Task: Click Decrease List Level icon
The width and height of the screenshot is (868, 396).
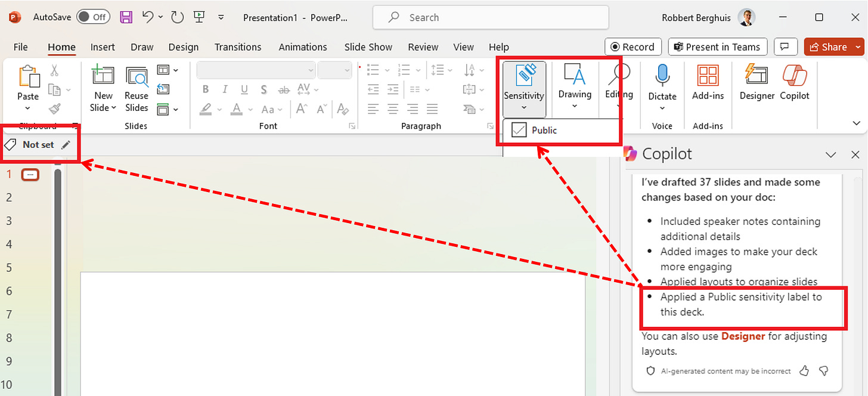Action: point(373,89)
